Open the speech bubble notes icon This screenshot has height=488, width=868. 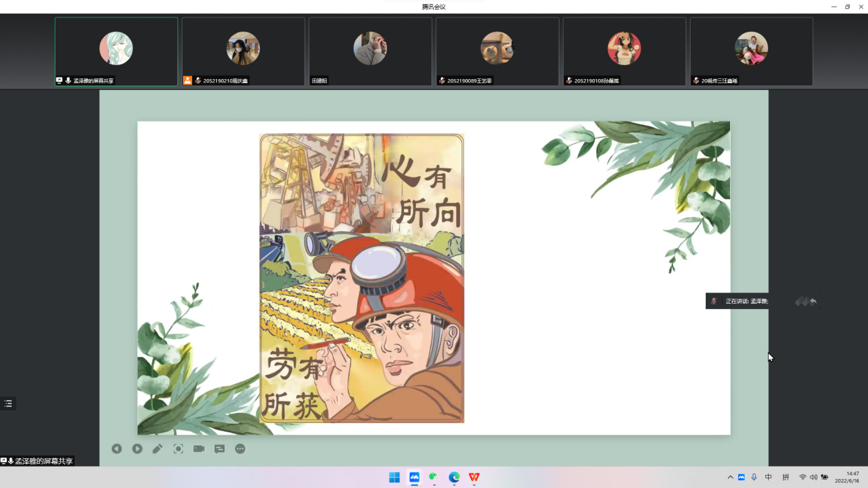point(219,448)
